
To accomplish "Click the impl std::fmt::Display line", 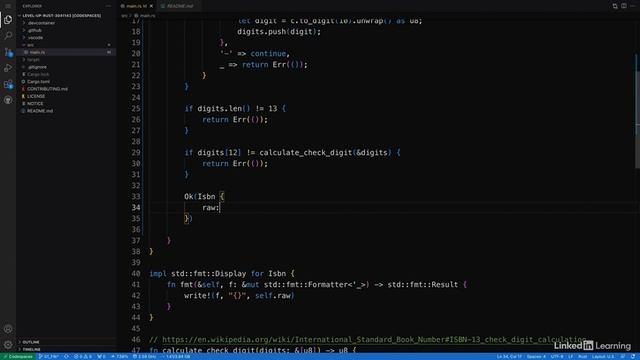I will pyautogui.click(x=222, y=274).
